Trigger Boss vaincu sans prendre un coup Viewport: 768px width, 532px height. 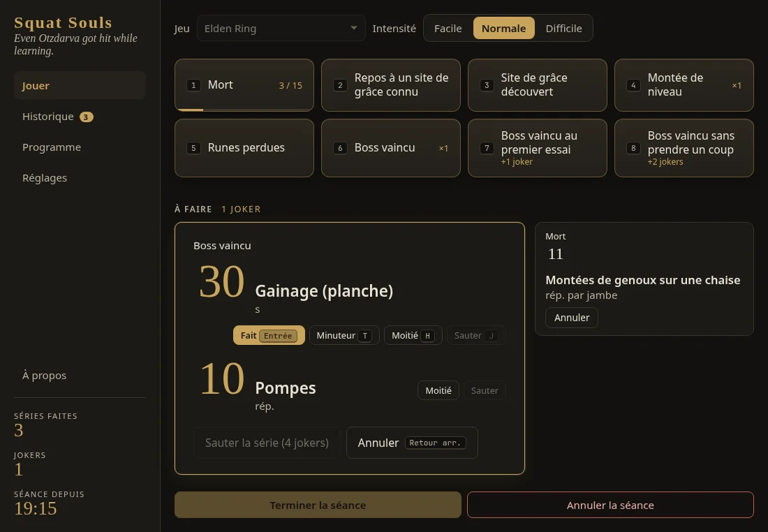pyautogui.click(x=684, y=148)
